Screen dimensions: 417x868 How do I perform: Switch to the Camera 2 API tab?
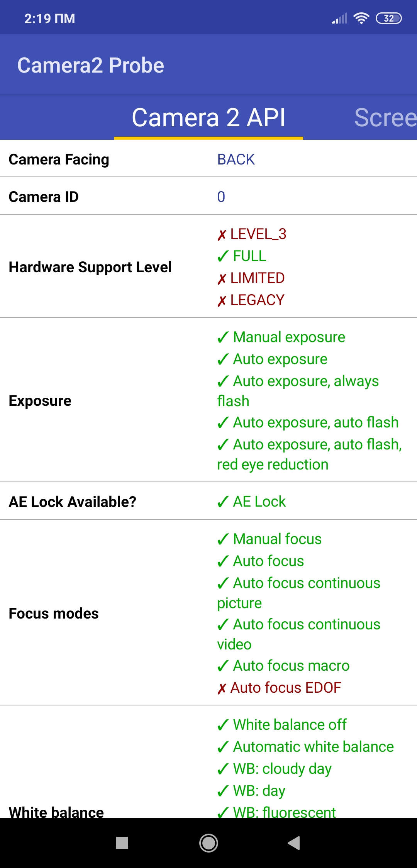[x=208, y=117]
